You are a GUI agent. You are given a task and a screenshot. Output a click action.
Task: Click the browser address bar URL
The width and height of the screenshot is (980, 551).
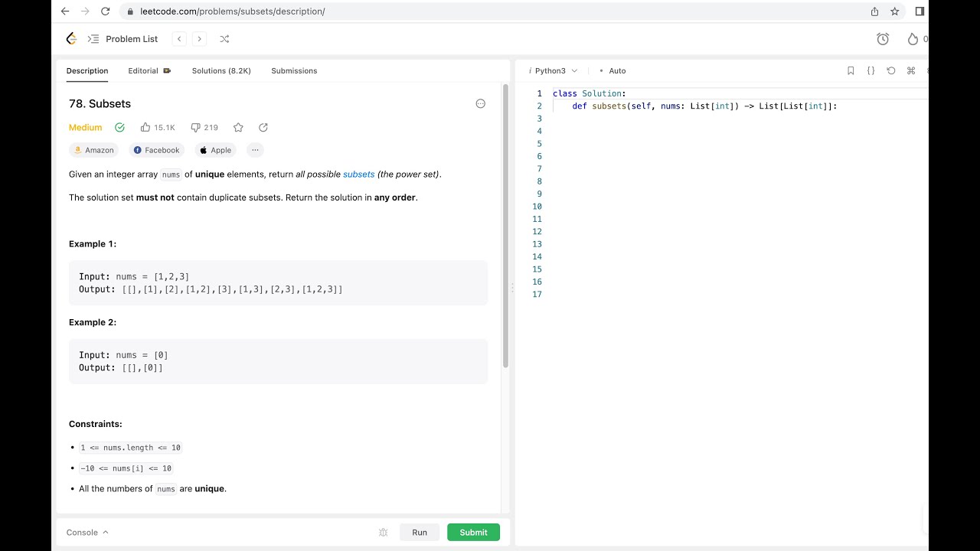(x=232, y=11)
